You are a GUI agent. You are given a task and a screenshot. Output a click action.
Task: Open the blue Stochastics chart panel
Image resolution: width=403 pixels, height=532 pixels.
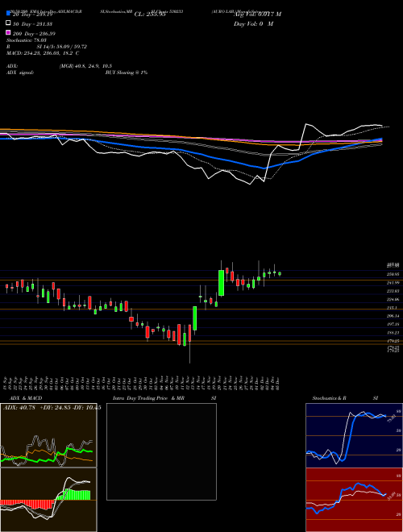click(354, 435)
